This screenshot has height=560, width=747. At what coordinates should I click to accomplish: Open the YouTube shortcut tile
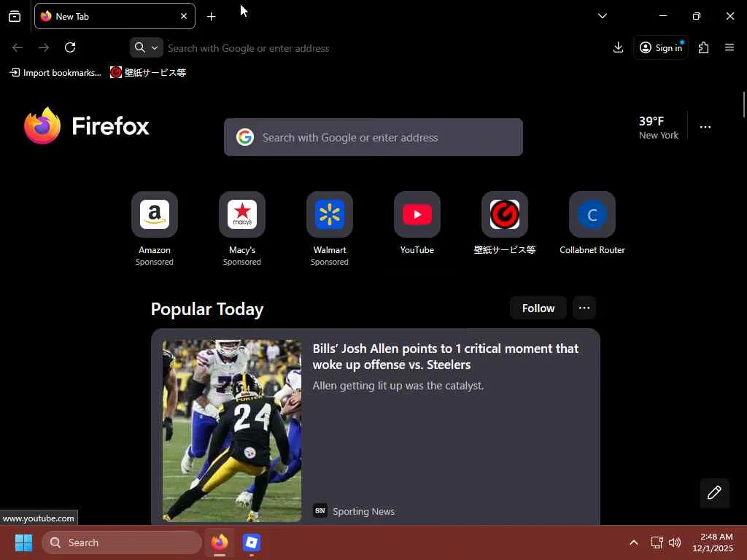click(x=417, y=224)
